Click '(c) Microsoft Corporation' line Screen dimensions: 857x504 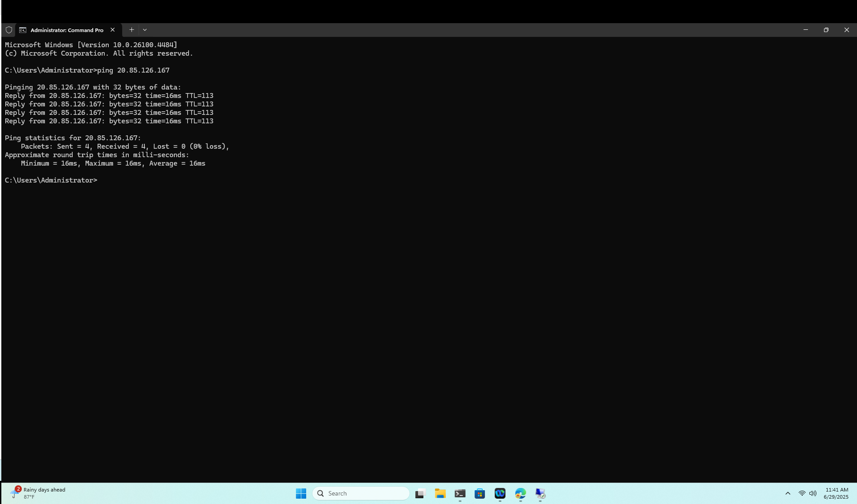point(99,53)
